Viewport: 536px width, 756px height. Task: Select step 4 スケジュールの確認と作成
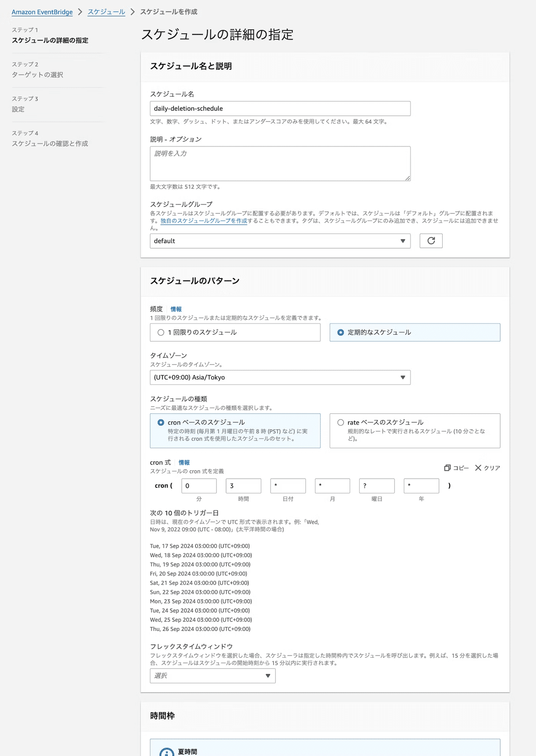(50, 143)
